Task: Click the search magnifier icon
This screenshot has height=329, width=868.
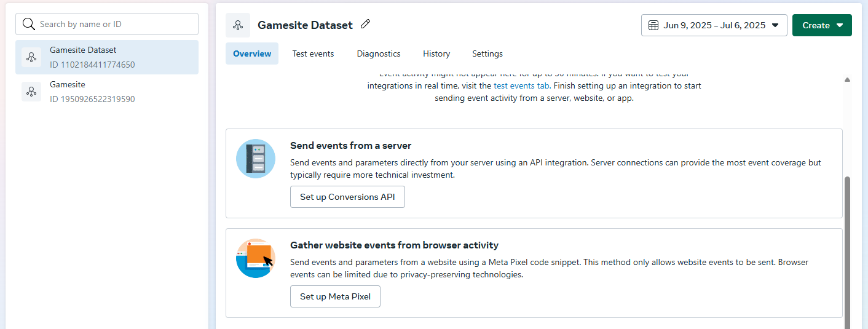Action: 28,24
